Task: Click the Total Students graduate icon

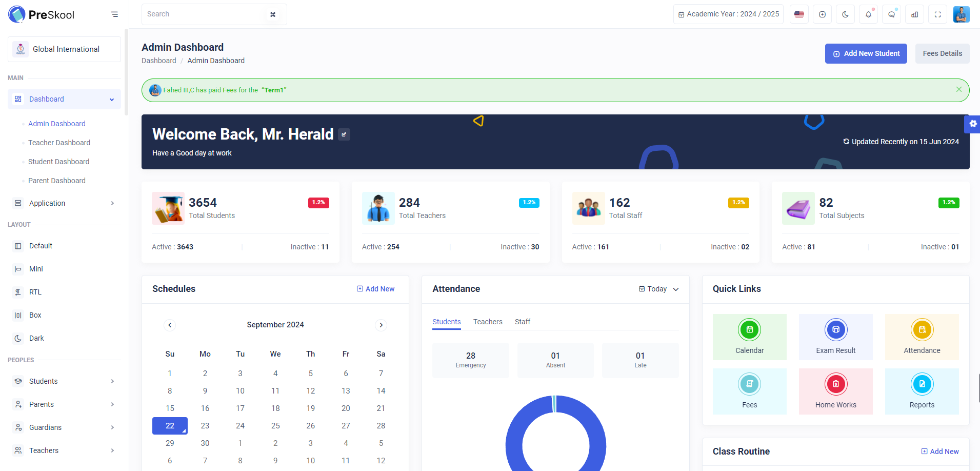Action: click(x=168, y=208)
